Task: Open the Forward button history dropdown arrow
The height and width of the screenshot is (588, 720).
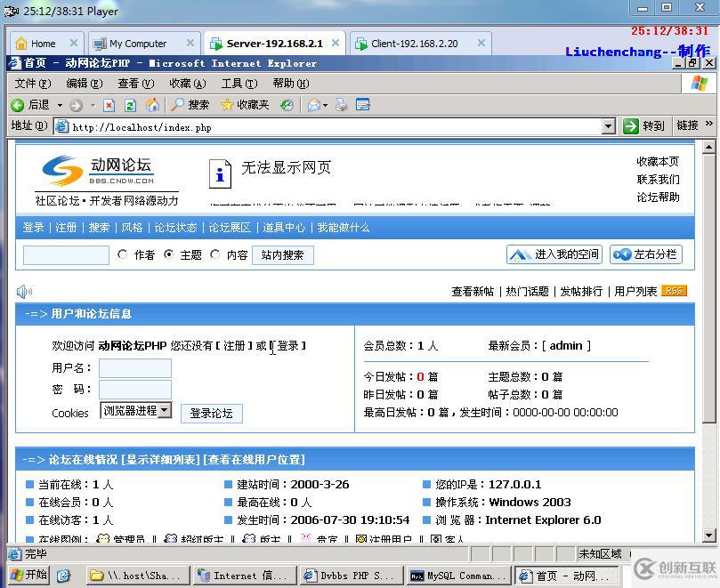Action: pyautogui.click(x=93, y=106)
